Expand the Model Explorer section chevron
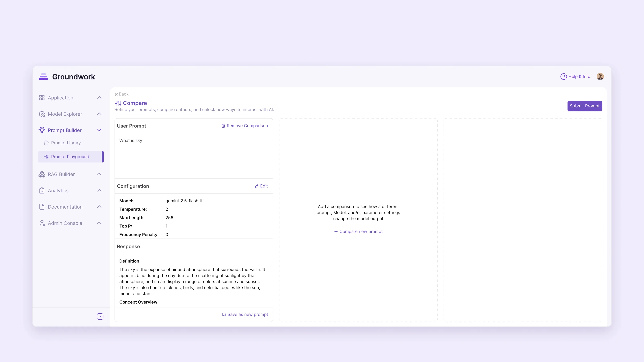644x362 pixels. point(99,114)
